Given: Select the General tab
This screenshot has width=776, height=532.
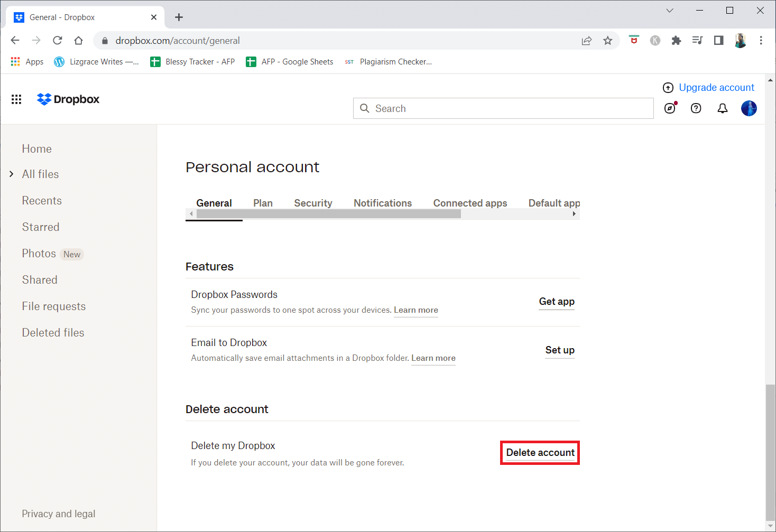Looking at the screenshot, I should (214, 203).
